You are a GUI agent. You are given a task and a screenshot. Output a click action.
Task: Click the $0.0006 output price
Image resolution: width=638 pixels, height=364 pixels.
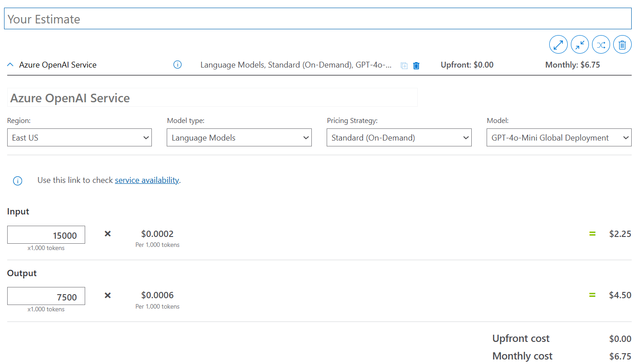click(x=157, y=295)
